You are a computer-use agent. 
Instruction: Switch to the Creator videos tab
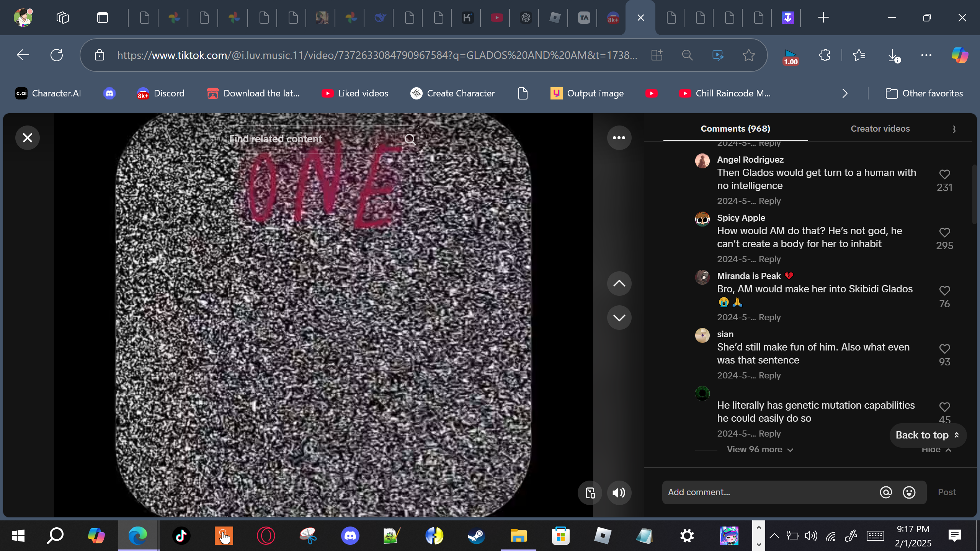point(880,129)
